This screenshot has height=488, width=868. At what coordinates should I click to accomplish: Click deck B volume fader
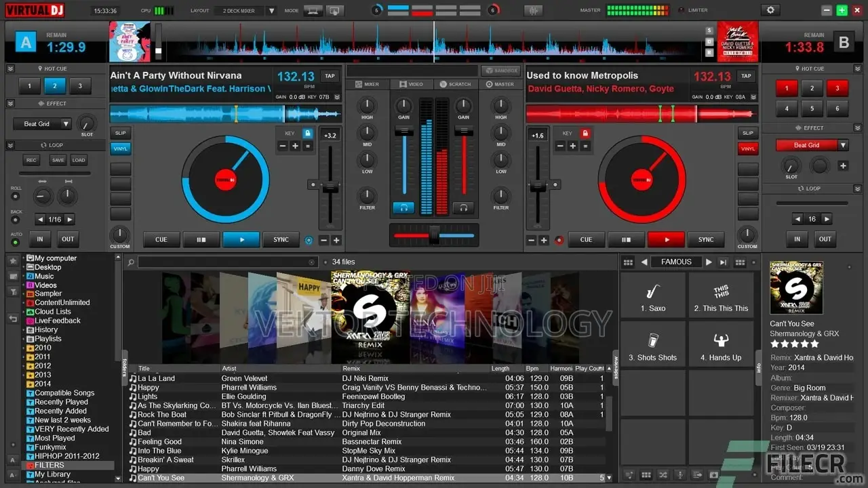(x=464, y=130)
